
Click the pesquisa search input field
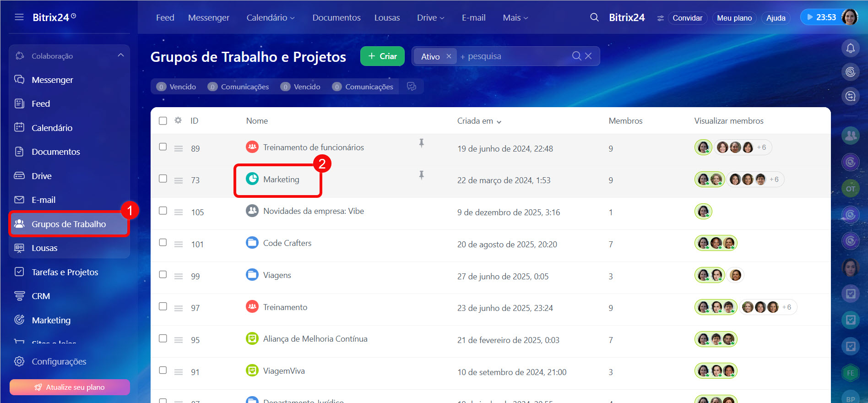coord(513,56)
